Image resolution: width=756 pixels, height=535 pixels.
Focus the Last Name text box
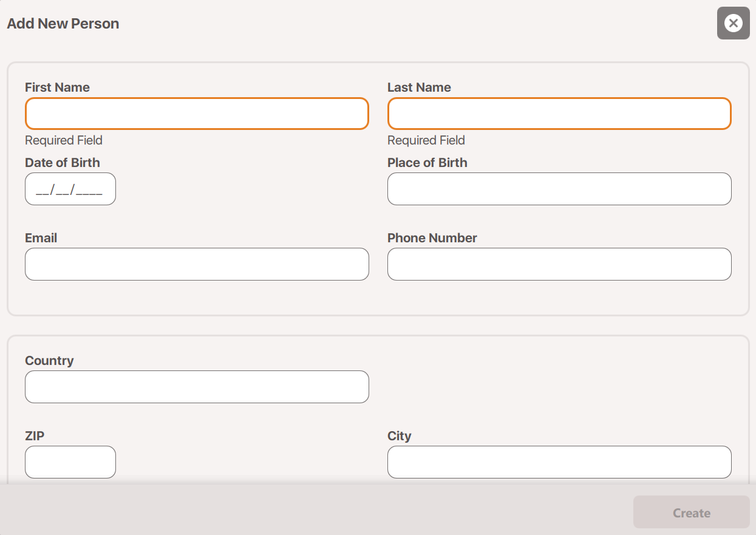[x=559, y=114]
